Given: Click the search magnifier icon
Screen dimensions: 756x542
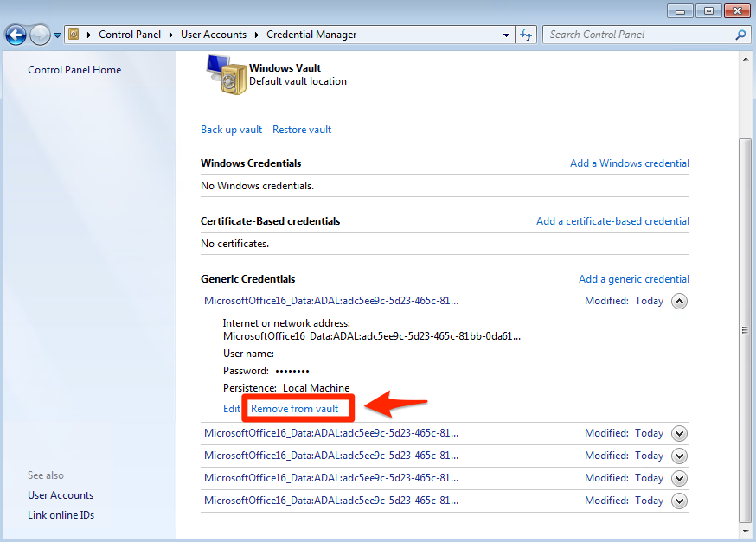Looking at the screenshot, I should (740, 35).
